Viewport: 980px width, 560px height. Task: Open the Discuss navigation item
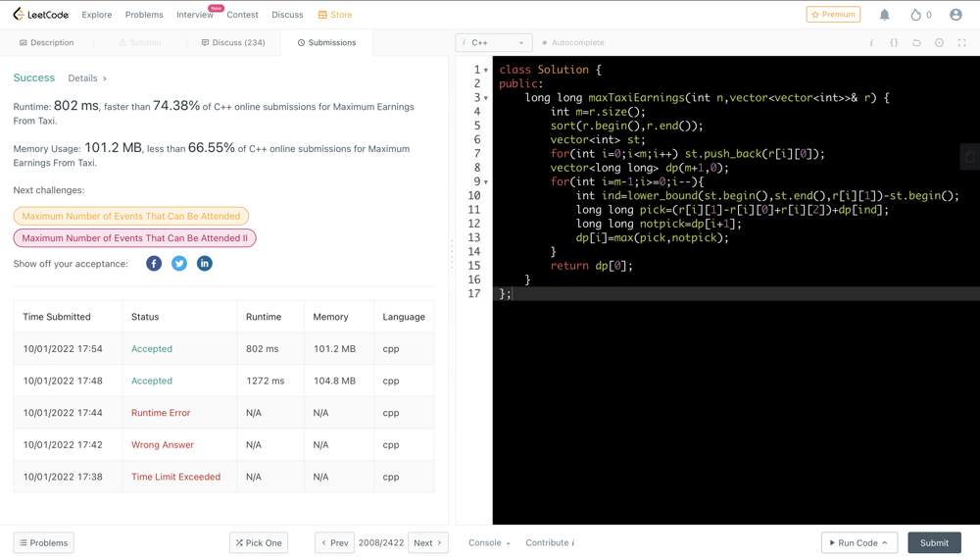pos(287,15)
